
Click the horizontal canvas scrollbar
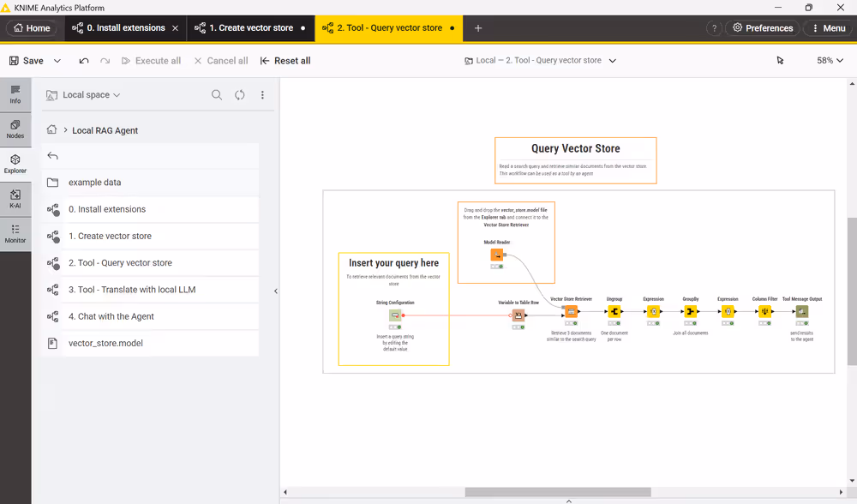pos(557,492)
